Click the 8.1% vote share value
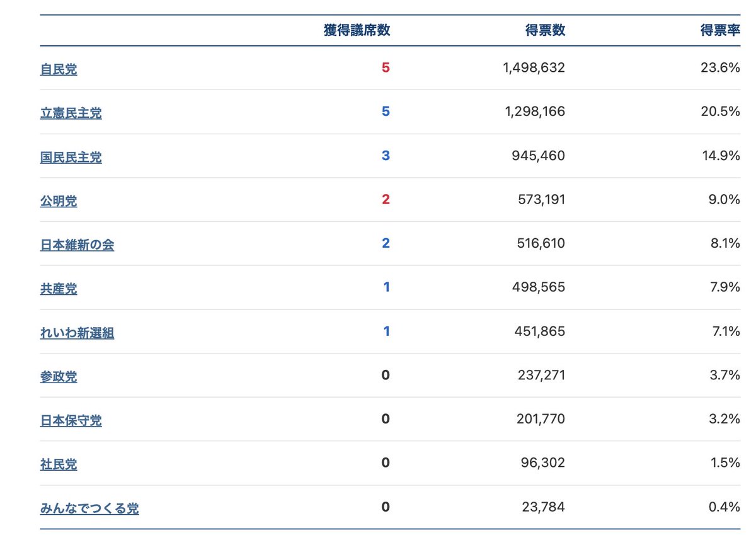The height and width of the screenshot is (547, 756). 724,243
